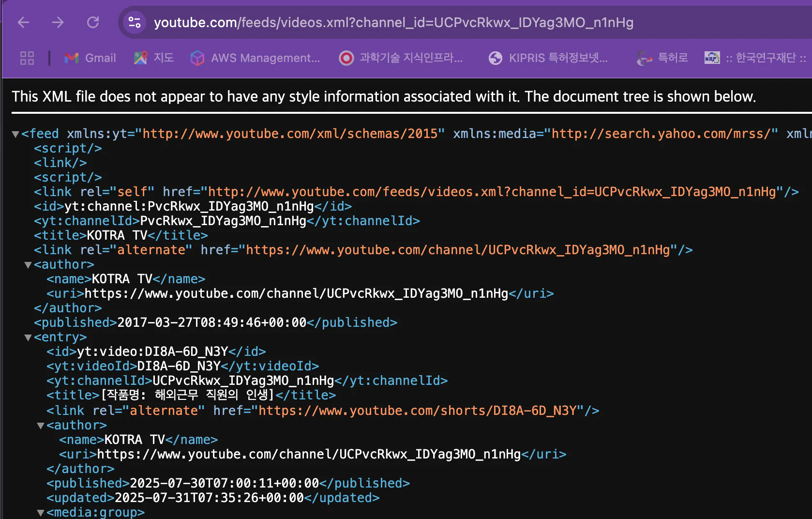The height and width of the screenshot is (519, 812).
Task: Click the xmlns:media yahoo mrss URL
Action: tap(661, 134)
